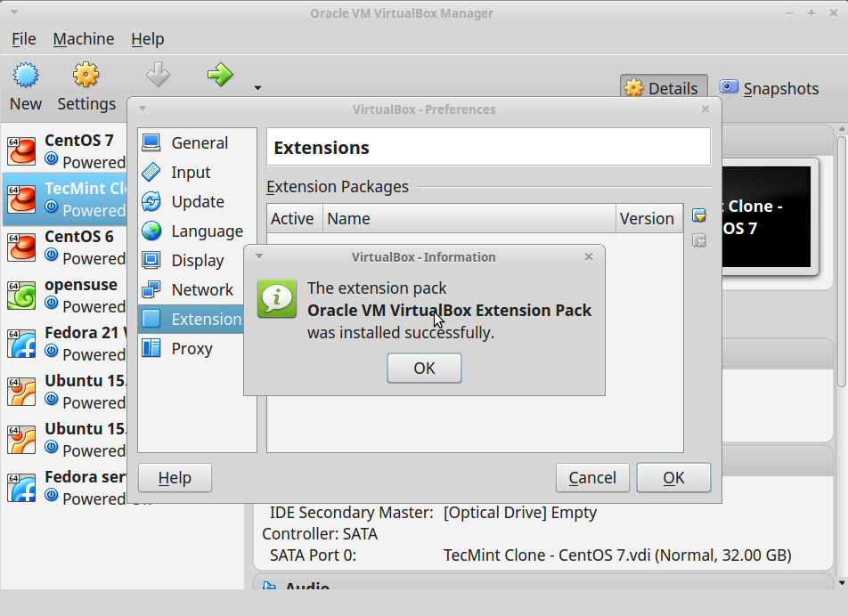Click the Version column header

[649, 218]
